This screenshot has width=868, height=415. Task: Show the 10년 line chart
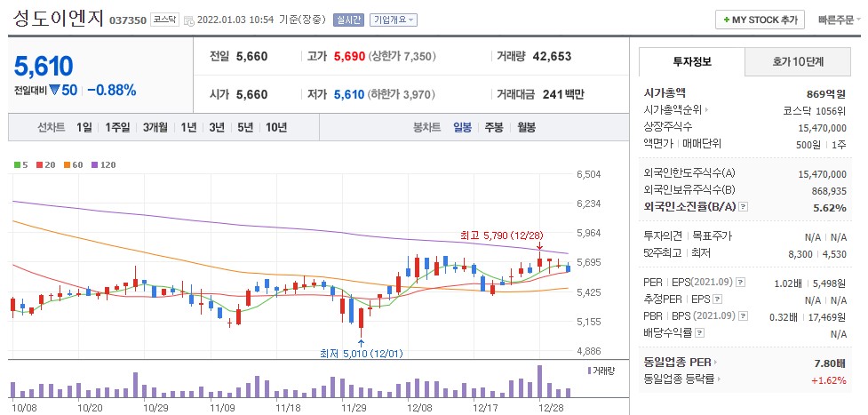[x=276, y=127]
